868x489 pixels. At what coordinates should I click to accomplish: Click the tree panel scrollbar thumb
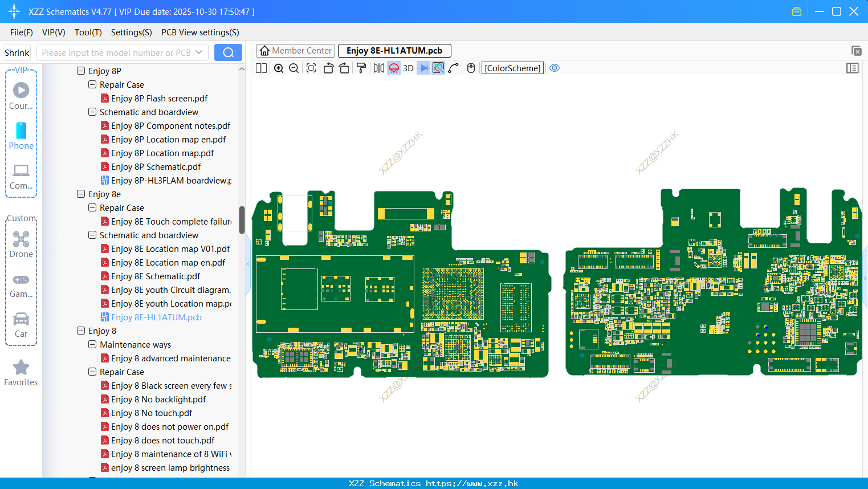coord(242,220)
